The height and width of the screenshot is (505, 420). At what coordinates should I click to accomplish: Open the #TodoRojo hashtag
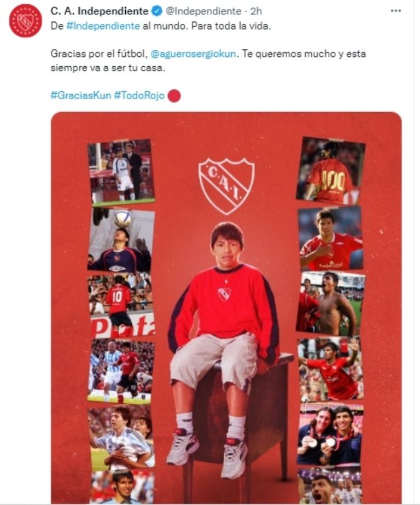tap(139, 95)
